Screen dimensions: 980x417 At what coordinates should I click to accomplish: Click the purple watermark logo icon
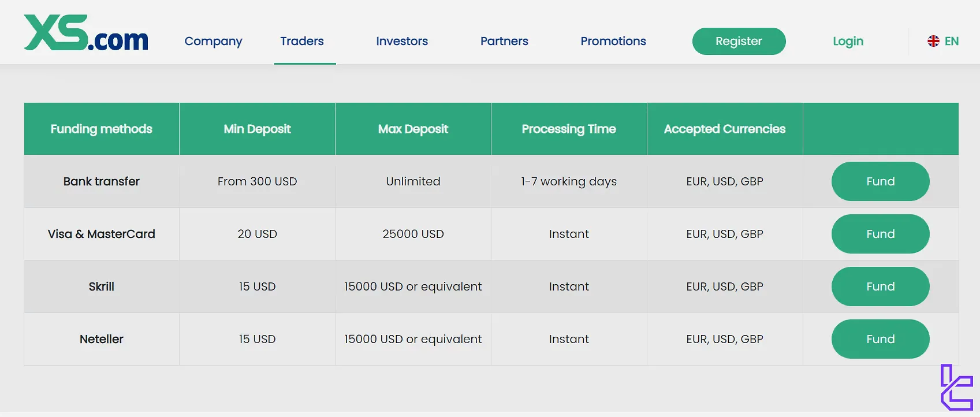coord(956,387)
